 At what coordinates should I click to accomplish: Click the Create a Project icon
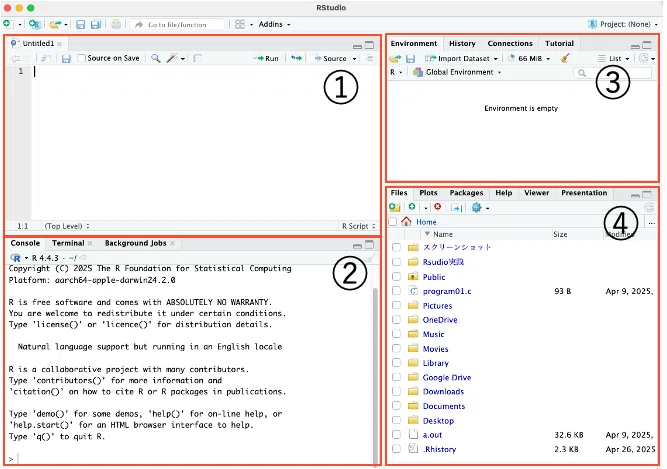pyautogui.click(x=34, y=25)
